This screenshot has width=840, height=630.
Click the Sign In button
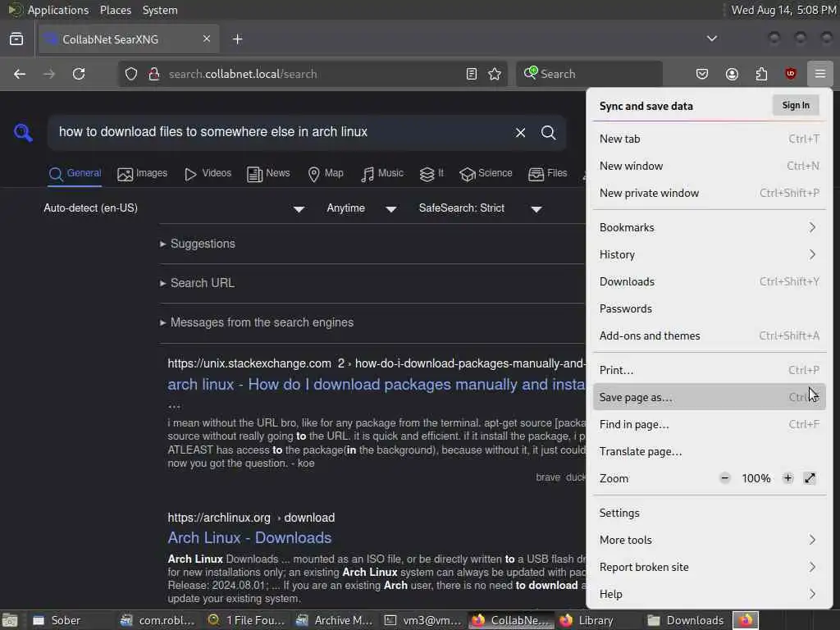[x=796, y=106]
